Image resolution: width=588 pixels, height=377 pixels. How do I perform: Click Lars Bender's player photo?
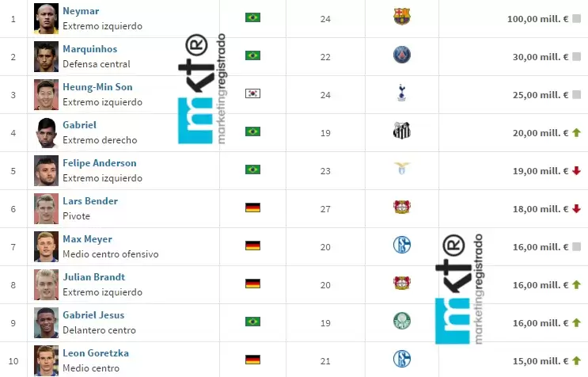pyautogui.click(x=47, y=208)
